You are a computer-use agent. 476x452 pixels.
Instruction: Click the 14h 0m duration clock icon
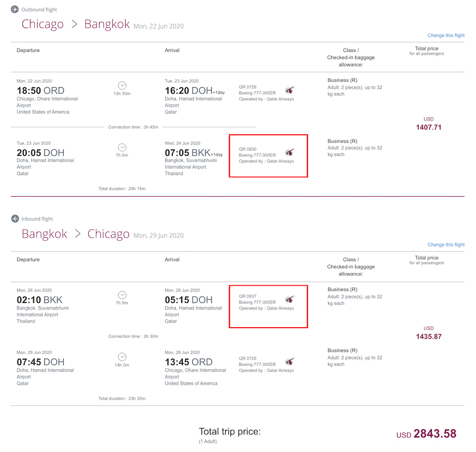click(x=122, y=357)
